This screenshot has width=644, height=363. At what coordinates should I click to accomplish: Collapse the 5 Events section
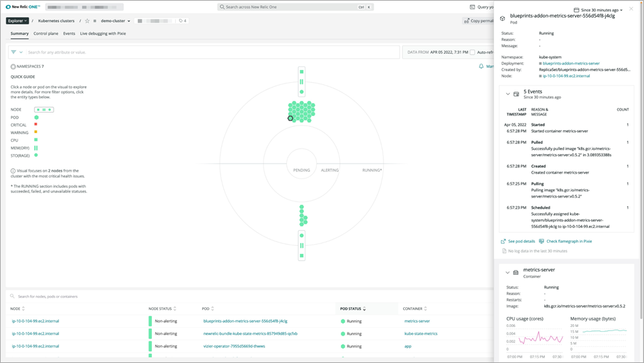[508, 94]
